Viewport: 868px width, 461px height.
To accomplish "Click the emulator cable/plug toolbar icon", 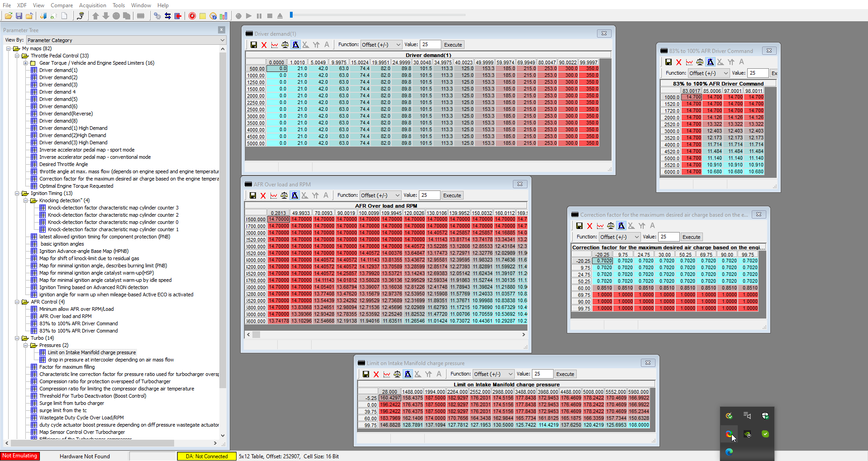I will click(x=80, y=16).
